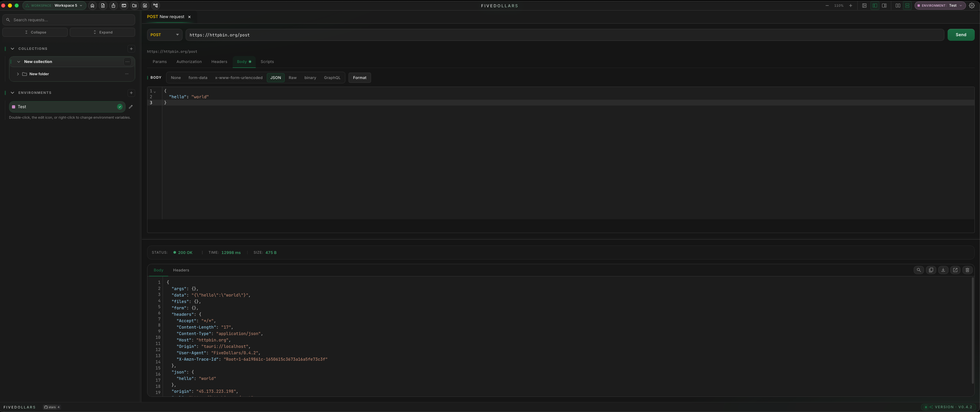Select right sidebar layout icon
Viewport: 980px width, 412px height.
pos(884,6)
